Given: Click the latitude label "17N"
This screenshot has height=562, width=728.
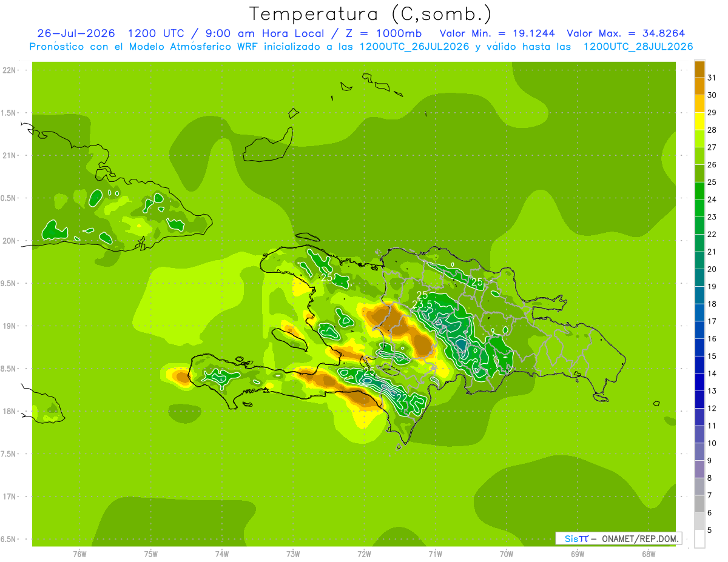Looking at the screenshot, I should click(9, 497).
